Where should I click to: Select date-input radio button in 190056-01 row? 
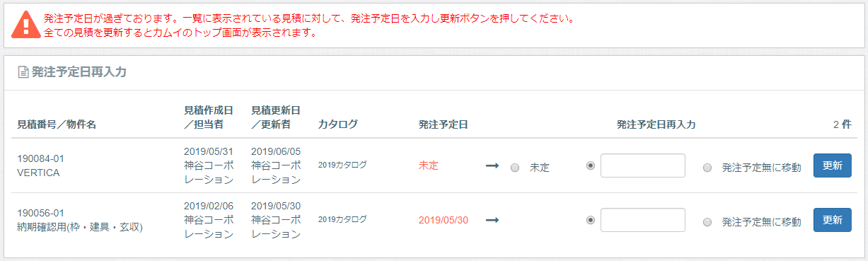(591, 220)
